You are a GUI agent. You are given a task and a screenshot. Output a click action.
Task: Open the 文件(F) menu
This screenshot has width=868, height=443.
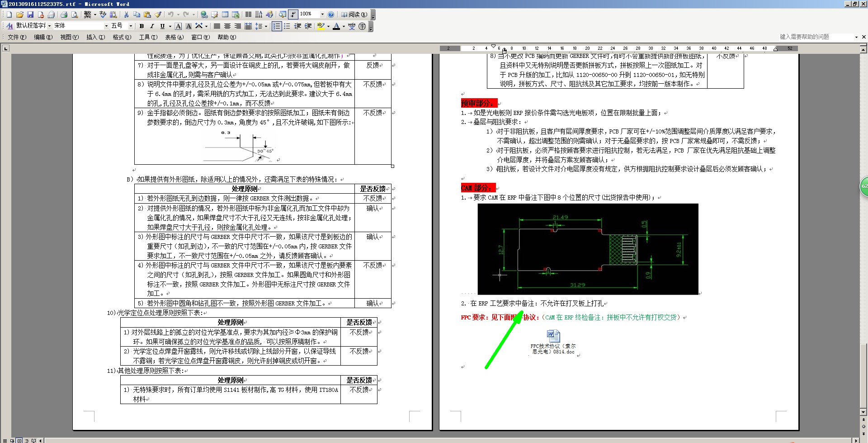tap(17, 37)
